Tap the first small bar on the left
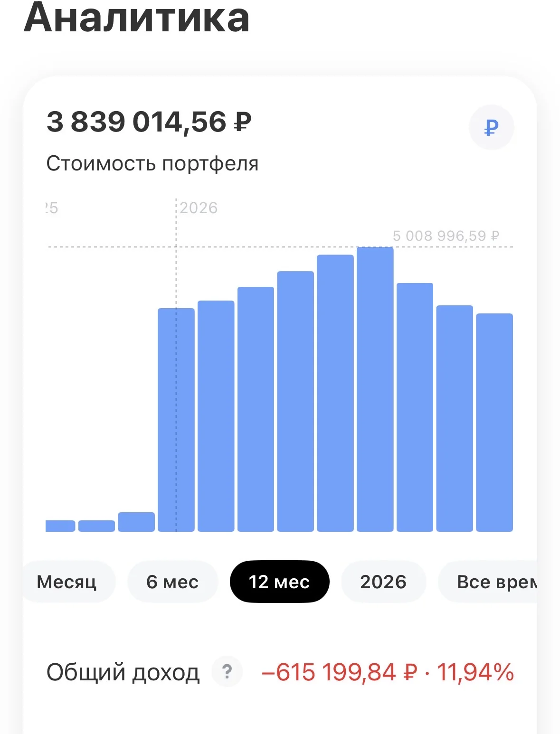The width and height of the screenshot is (560, 734). pos(60,526)
